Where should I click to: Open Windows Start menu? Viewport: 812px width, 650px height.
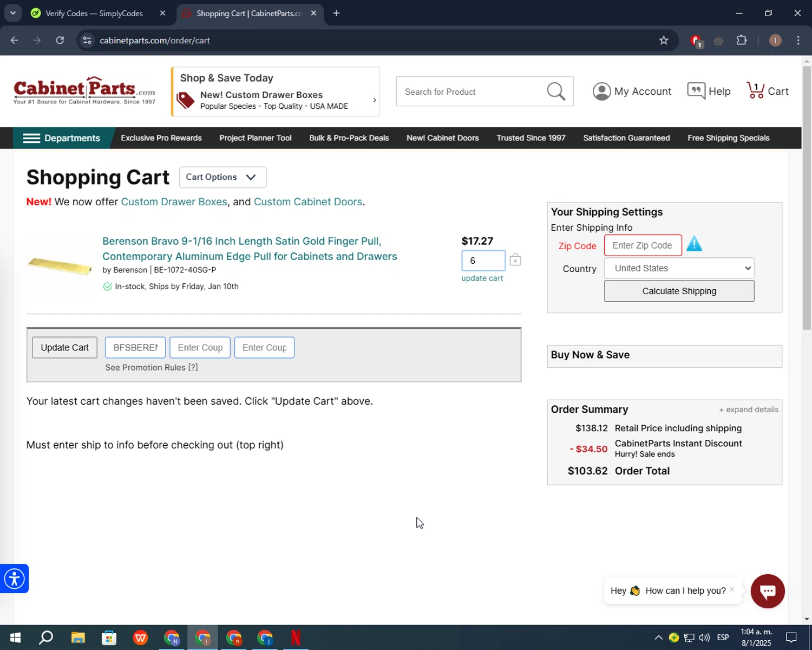[15, 638]
